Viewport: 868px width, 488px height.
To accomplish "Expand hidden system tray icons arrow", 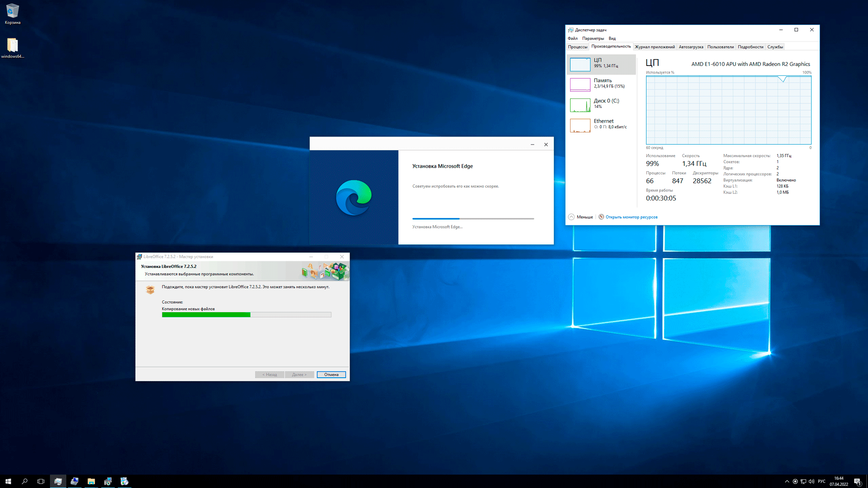I will tap(787, 481).
